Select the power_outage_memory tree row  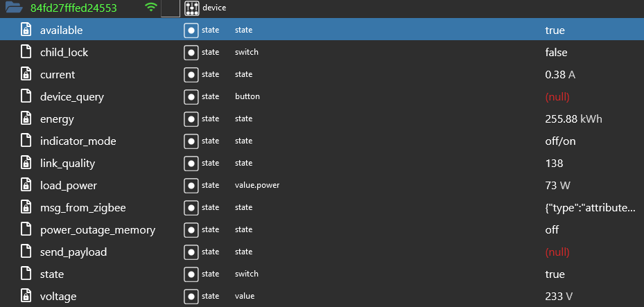click(97, 230)
